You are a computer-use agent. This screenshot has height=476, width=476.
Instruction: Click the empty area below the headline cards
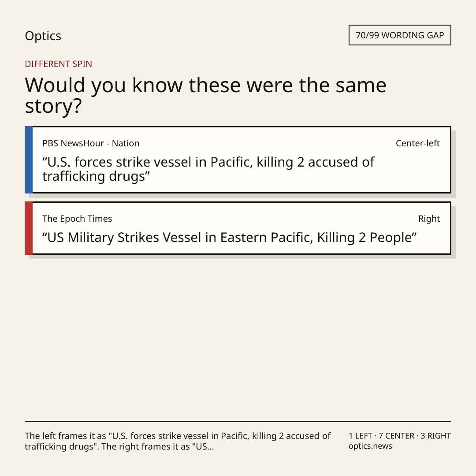238,337
